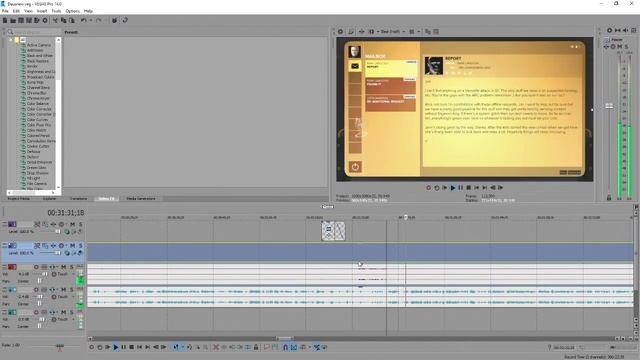
Task: Arm the green audio track for record
Action: click(36, 312)
